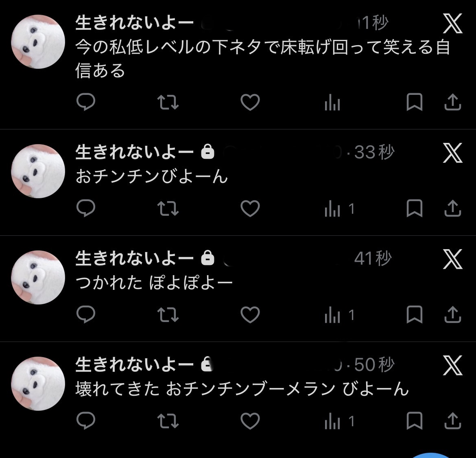Repost the 壊れてきた tweet
This screenshot has height=458, width=476.
[168, 421]
